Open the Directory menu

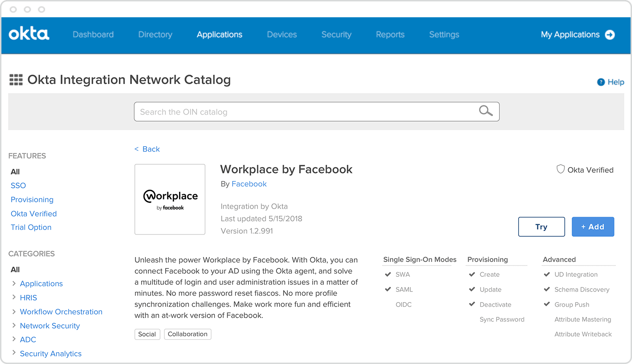point(155,35)
